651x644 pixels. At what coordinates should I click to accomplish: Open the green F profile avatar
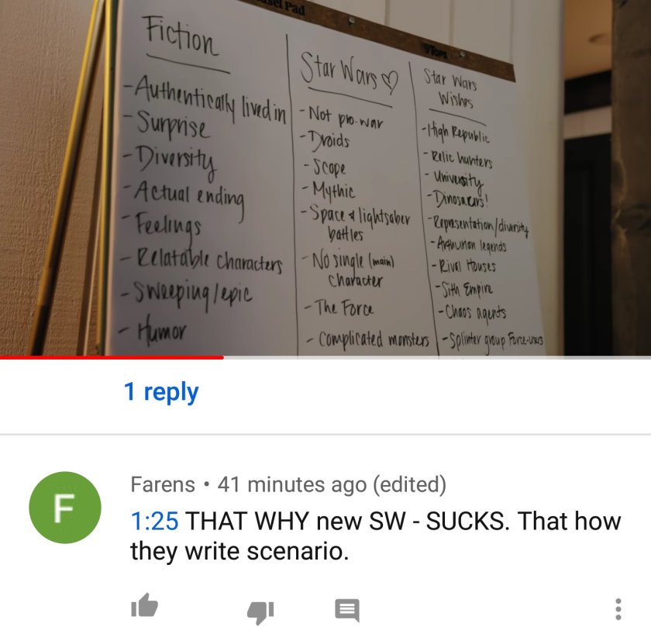coord(65,508)
